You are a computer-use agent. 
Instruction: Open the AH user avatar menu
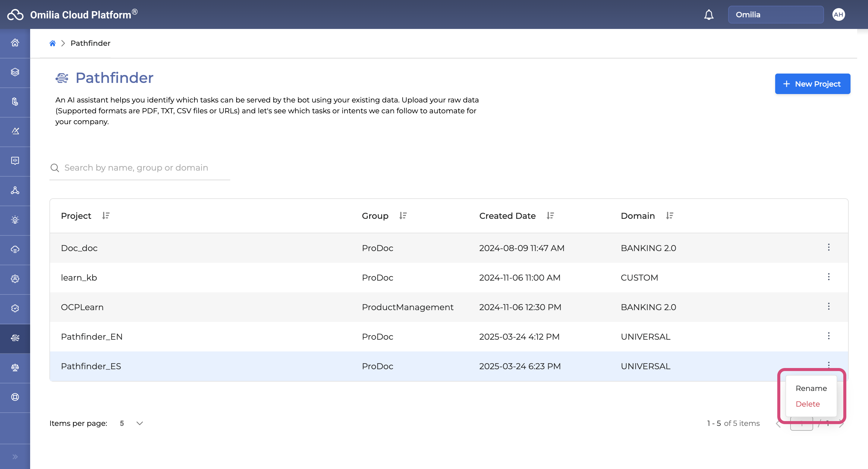coord(838,14)
